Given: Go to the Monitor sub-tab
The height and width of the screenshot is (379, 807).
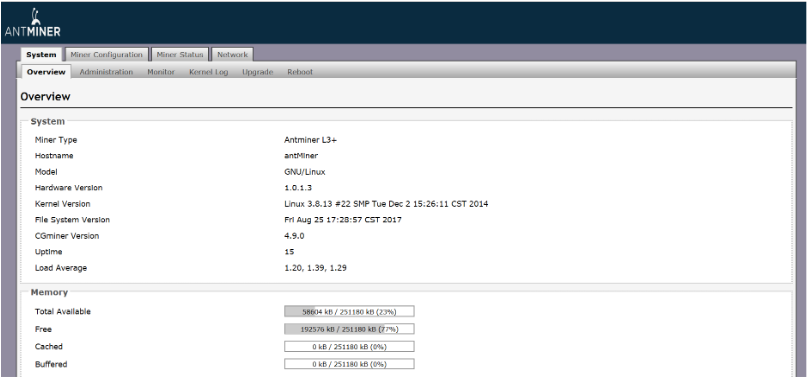Looking at the screenshot, I should click(161, 72).
